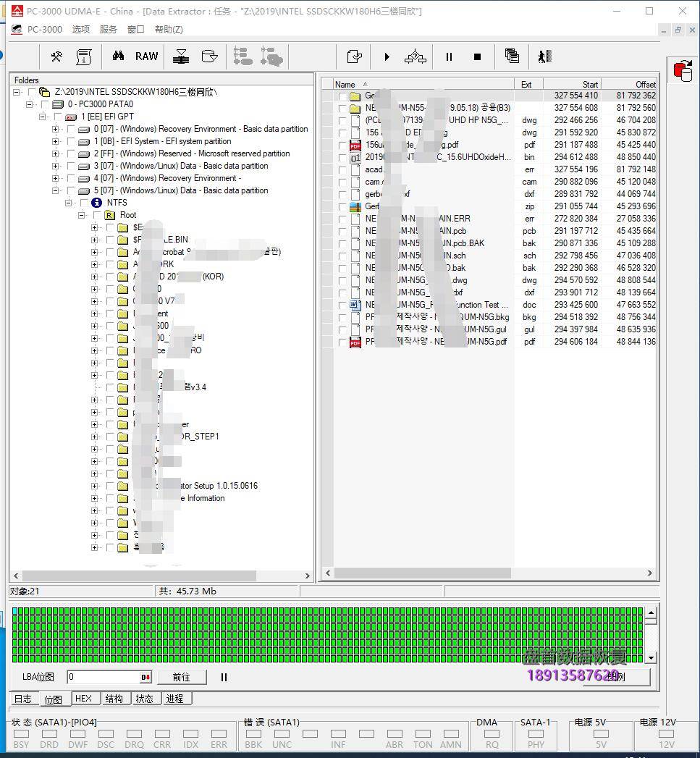The height and width of the screenshot is (758, 700).
Task: Click the binoculars search icon
Action: [118, 56]
